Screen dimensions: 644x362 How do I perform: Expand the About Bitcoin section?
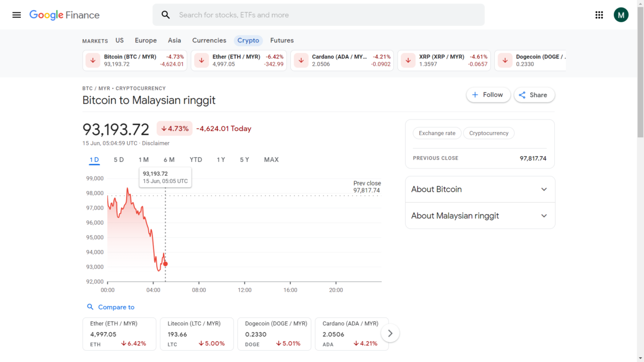480,189
